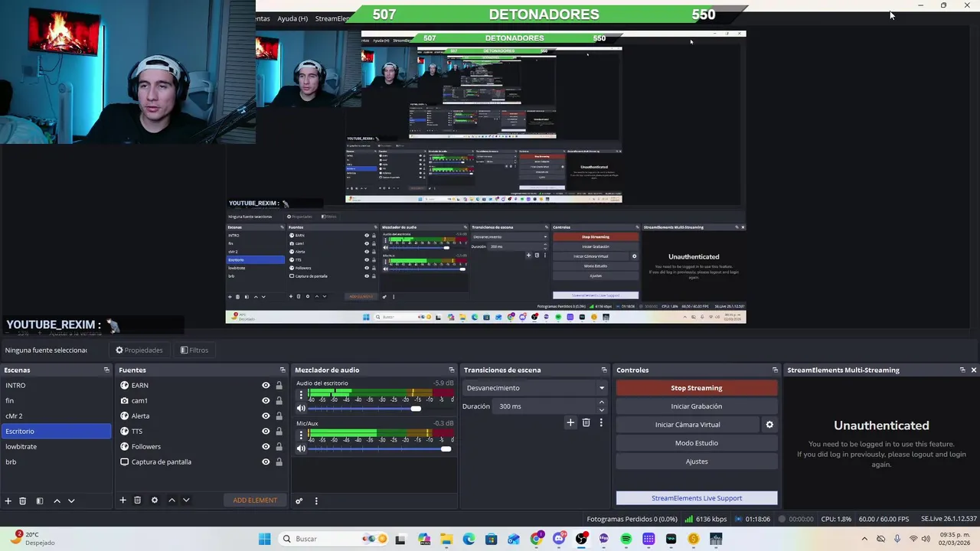Image resolution: width=980 pixels, height=551 pixels.
Task: Open Windows Start menu
Action: [x=264, y=539]
